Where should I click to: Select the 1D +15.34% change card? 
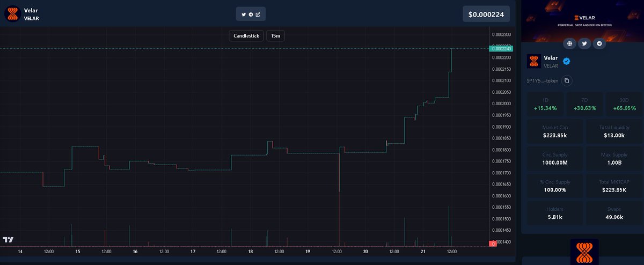pos(545,105)
